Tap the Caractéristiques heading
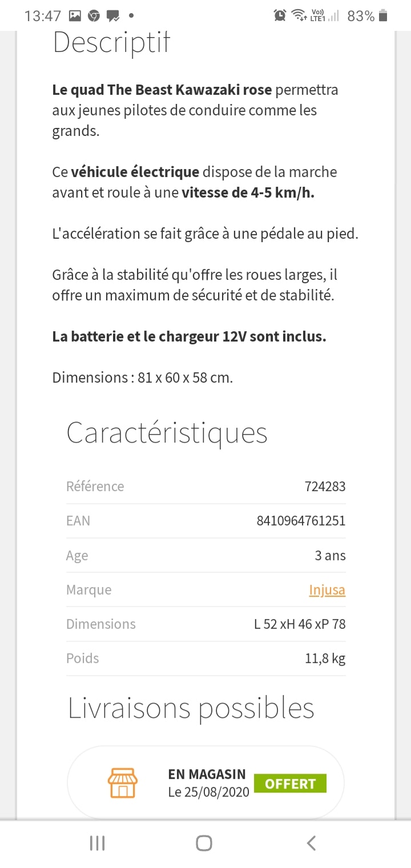This screenshot has width=411, height=868. tap(167, 433)
